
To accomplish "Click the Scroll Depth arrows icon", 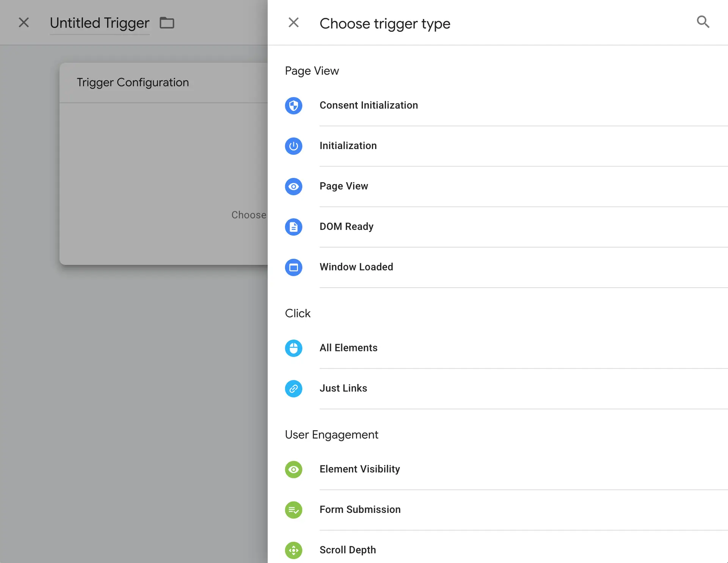I will pos(293,550).
